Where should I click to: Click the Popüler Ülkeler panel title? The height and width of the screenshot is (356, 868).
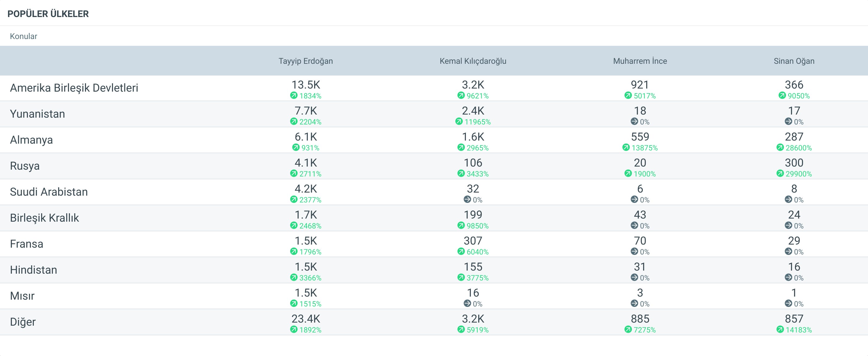click(x=48, y=14)
